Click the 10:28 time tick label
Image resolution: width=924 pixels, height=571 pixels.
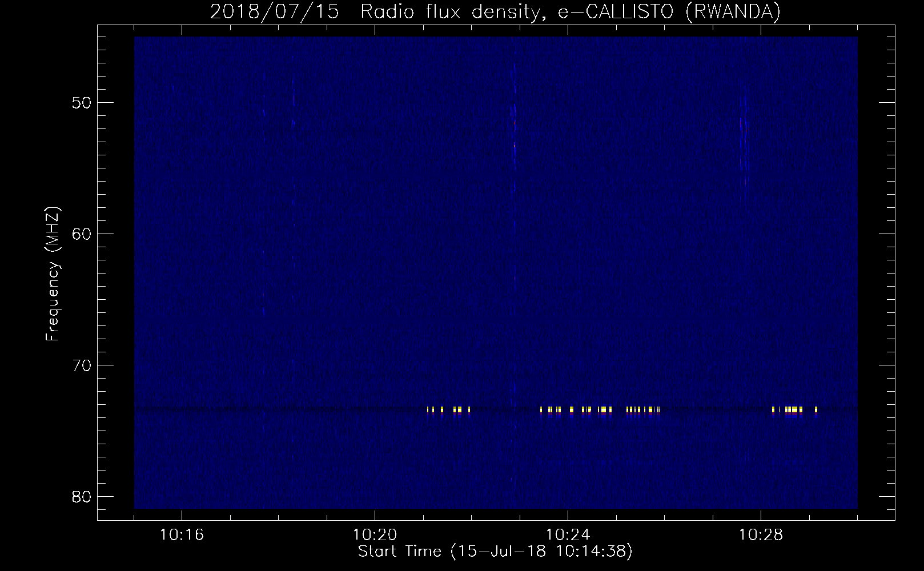pos(761,535)
